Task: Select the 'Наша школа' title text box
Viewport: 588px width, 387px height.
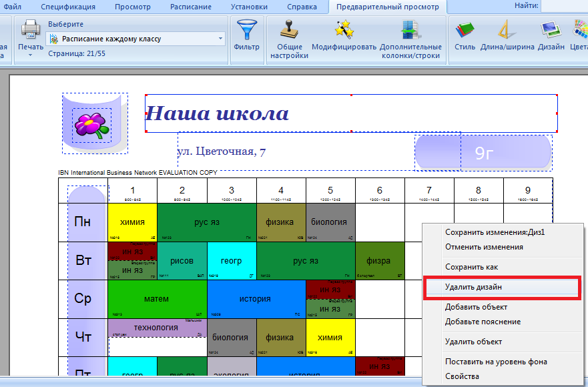Action: pos(351,113)
